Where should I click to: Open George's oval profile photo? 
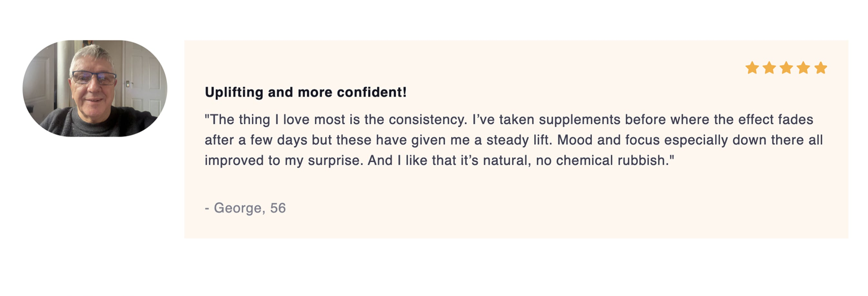click(x=95, y=88)
